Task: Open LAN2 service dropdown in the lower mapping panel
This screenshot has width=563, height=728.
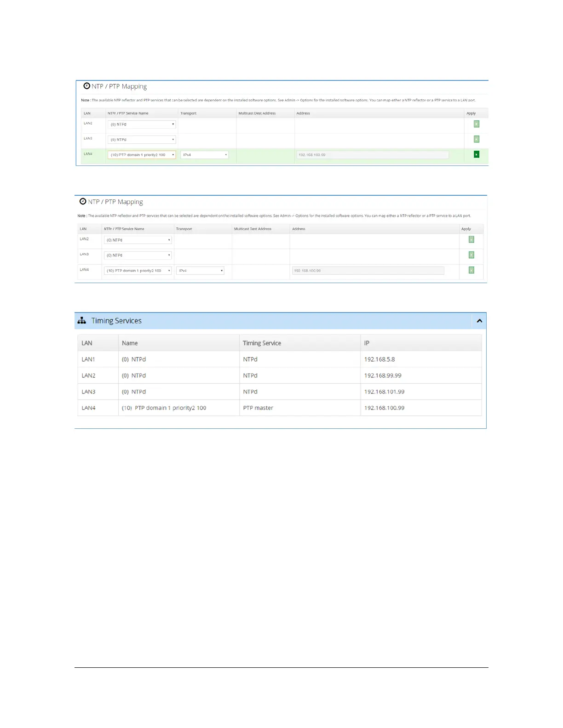Action: pyautogui.click(x=138, y=240)
